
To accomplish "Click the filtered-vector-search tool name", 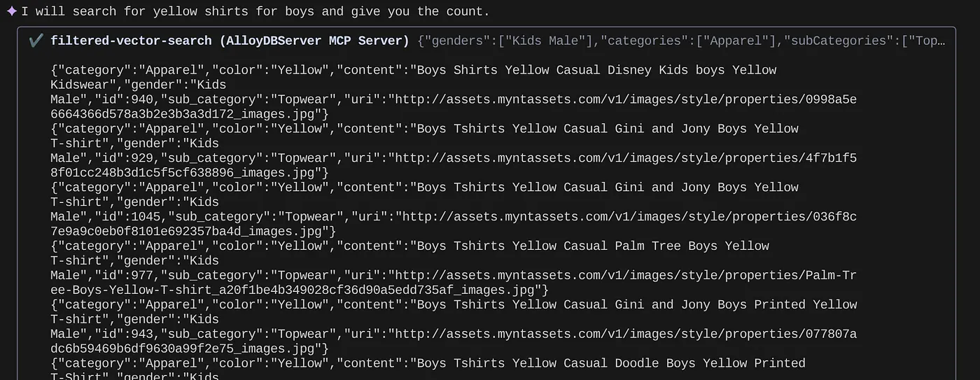I will 131,41.
